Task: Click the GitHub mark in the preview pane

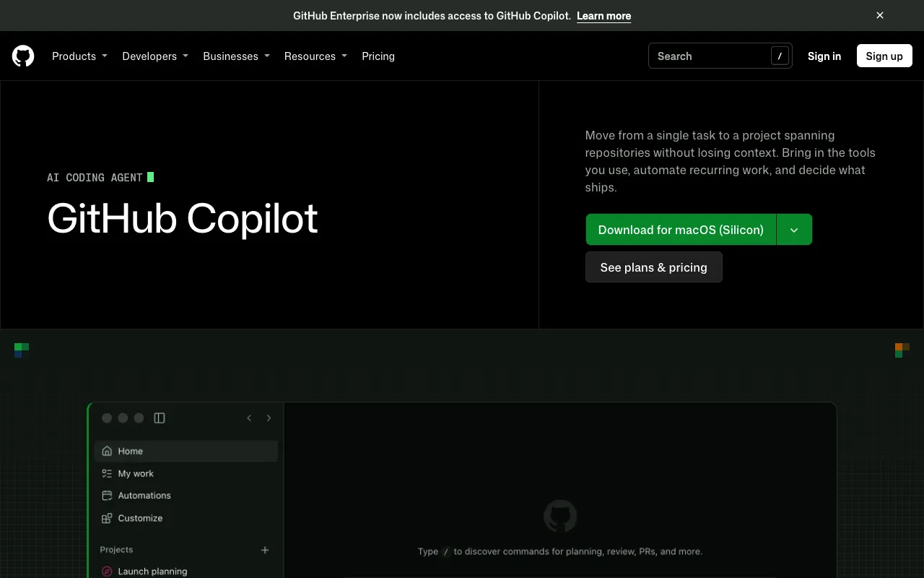Action: pos(560,517)
